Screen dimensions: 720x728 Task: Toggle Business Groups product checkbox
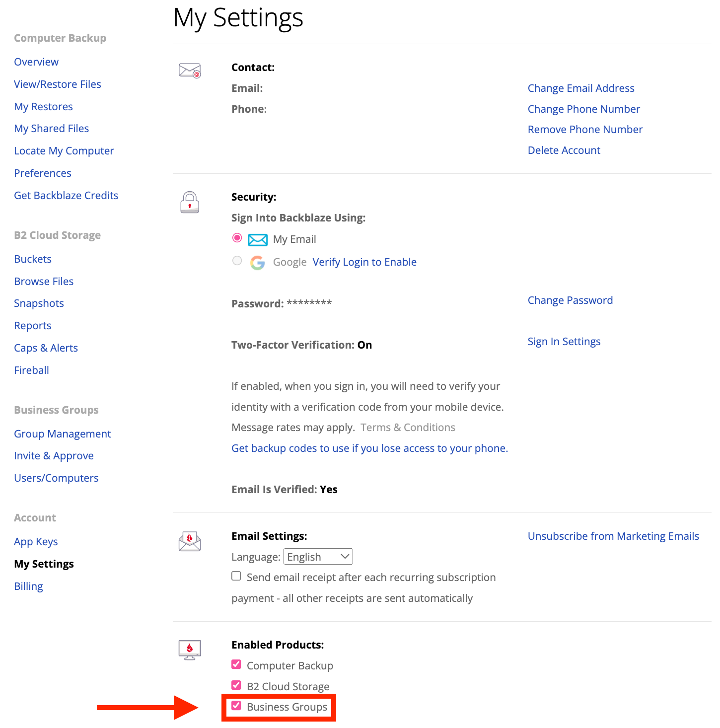click(236, 706)
